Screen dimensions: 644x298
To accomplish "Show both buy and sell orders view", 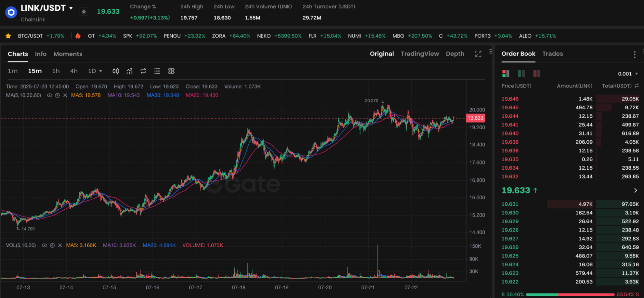I will [x=506, y=74].
